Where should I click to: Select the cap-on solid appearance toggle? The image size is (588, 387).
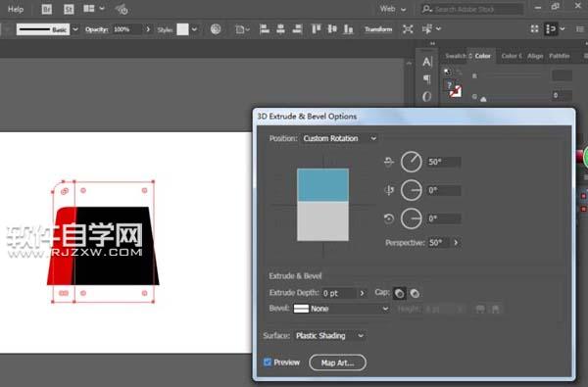pyautogui.click(x=400, y=293)
